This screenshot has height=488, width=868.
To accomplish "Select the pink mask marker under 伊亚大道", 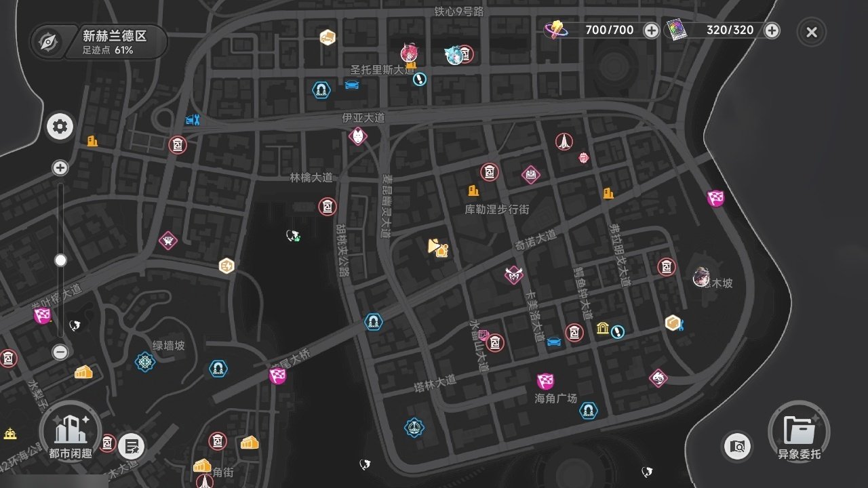I will (x=357, y=136).
